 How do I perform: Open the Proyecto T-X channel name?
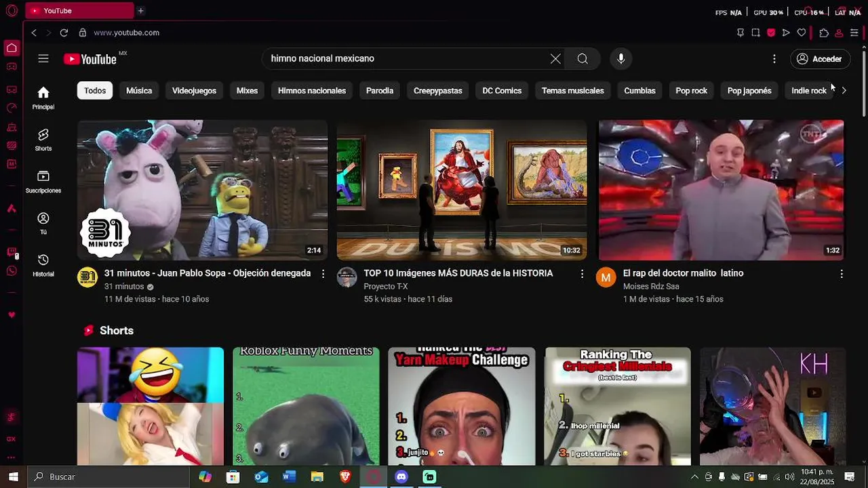(385, 287)
